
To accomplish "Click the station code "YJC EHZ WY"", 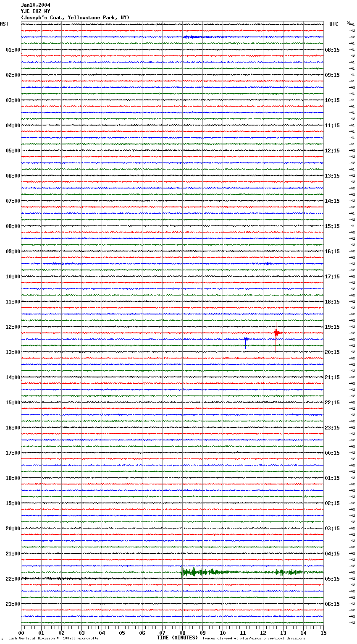I will (x=36, y=11).
